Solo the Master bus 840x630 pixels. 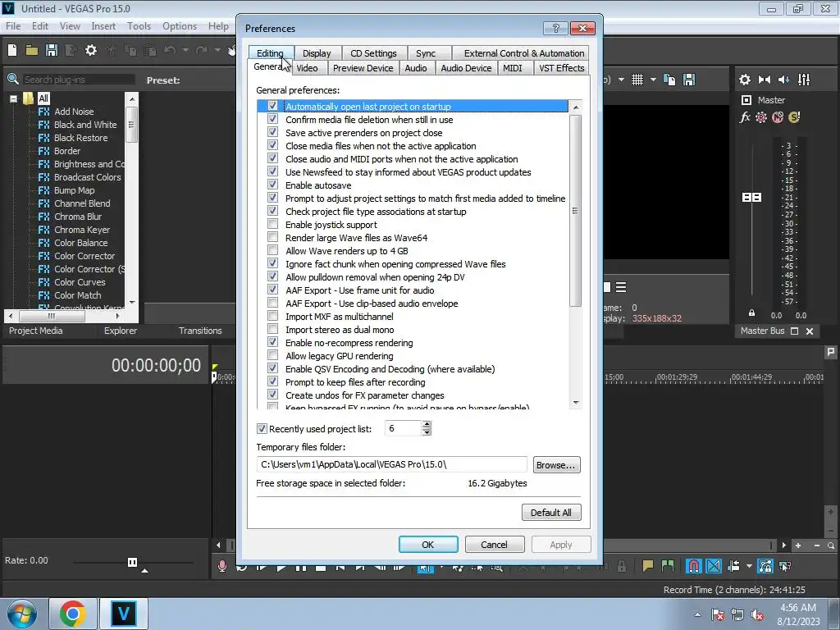794,117
